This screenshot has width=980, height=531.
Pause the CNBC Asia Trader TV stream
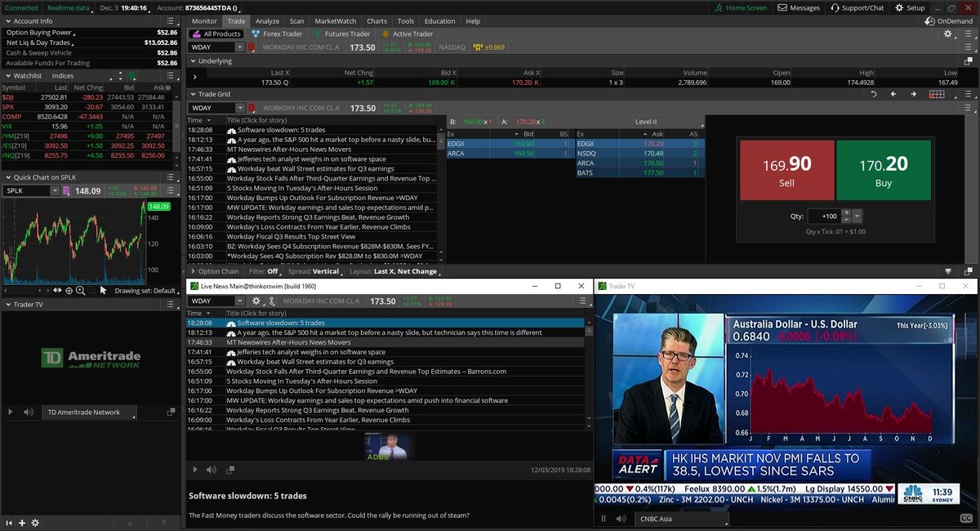click(604, 518)
